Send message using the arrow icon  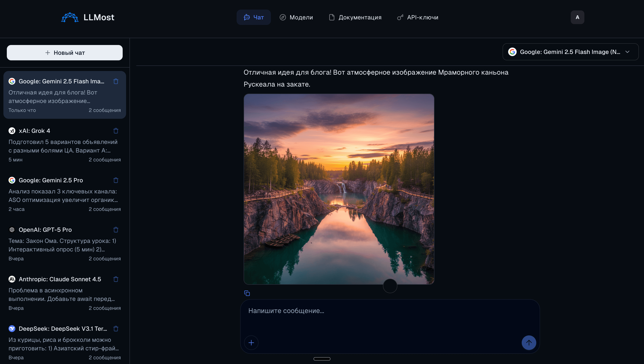pyautogui.click(x=529, y=342)
